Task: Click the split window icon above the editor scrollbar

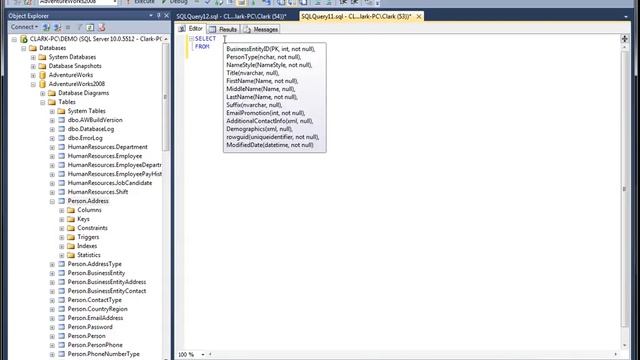Action: 624,39
